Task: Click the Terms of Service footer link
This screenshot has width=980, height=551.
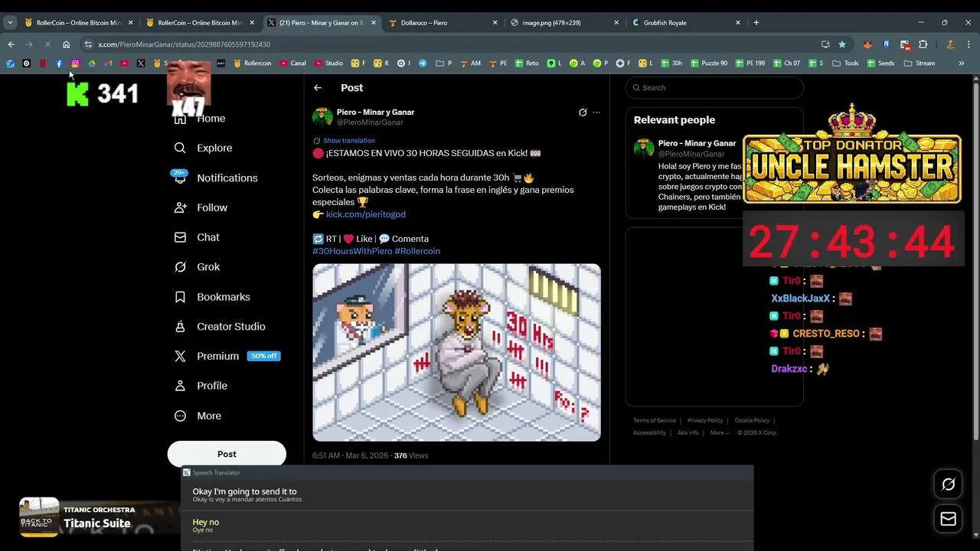Action: (655, 420)
